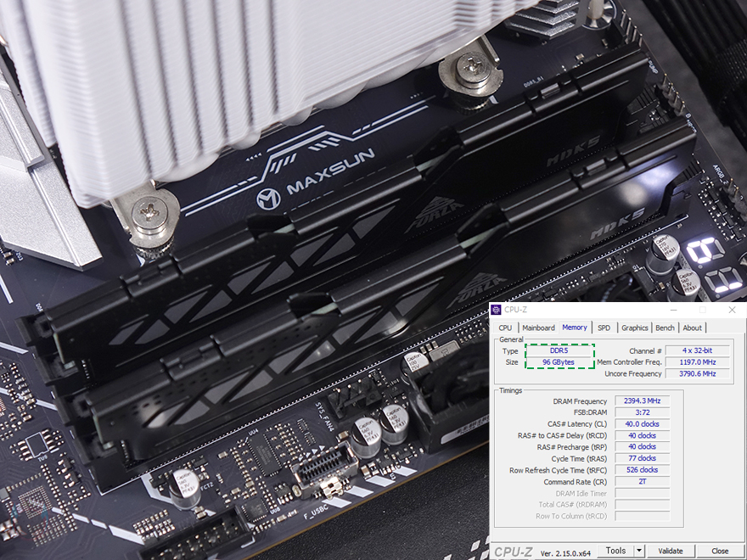Go to the Bench tab

pos(665,328)
